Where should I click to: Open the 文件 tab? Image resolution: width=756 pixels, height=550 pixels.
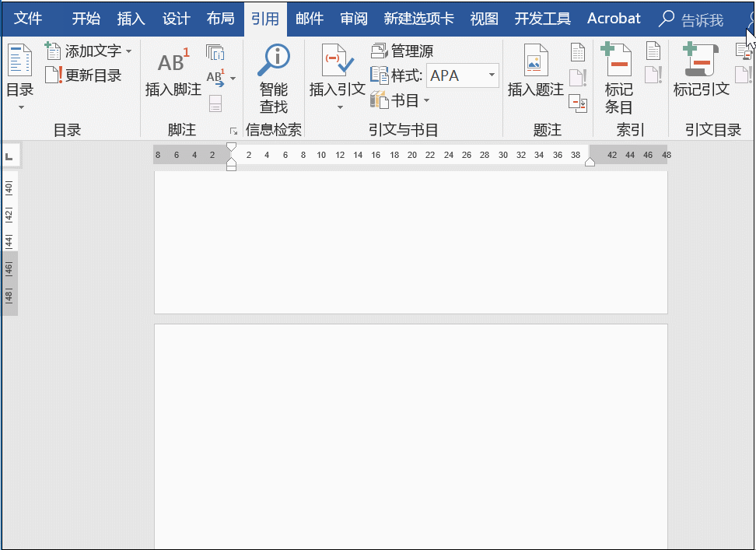[28, 19]
